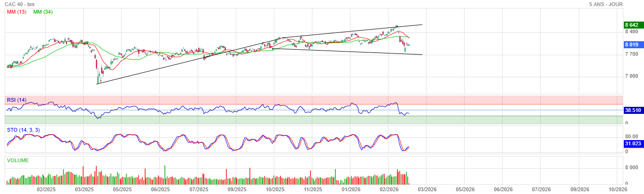
Task: Select the green MM (34) moving average label
Action: [43, 12]
